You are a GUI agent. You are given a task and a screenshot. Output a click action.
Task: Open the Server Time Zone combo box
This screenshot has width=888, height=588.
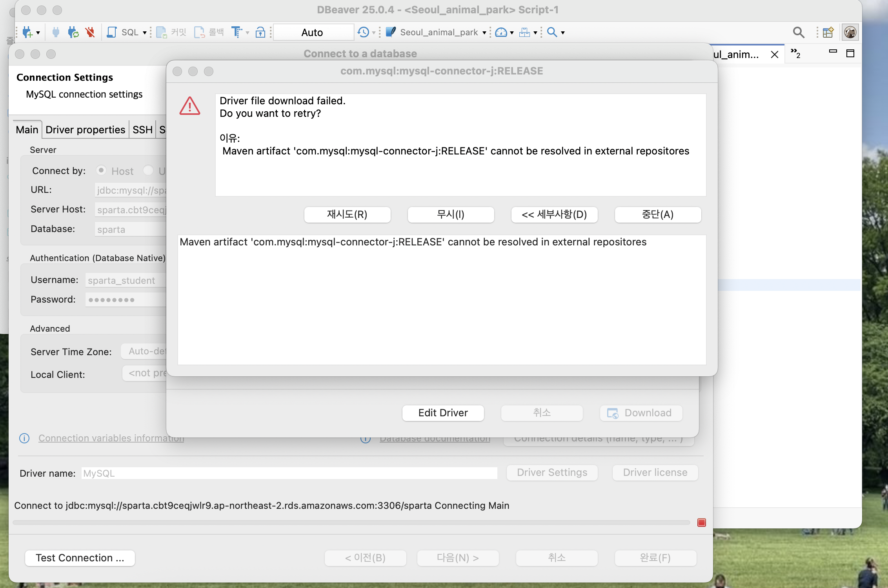pos(144,351)
